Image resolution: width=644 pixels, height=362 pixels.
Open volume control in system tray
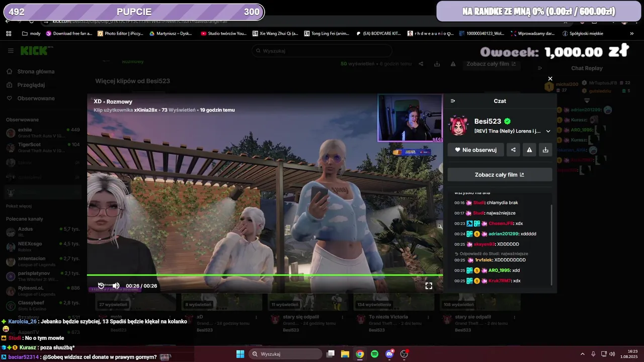tap(612, 354)
